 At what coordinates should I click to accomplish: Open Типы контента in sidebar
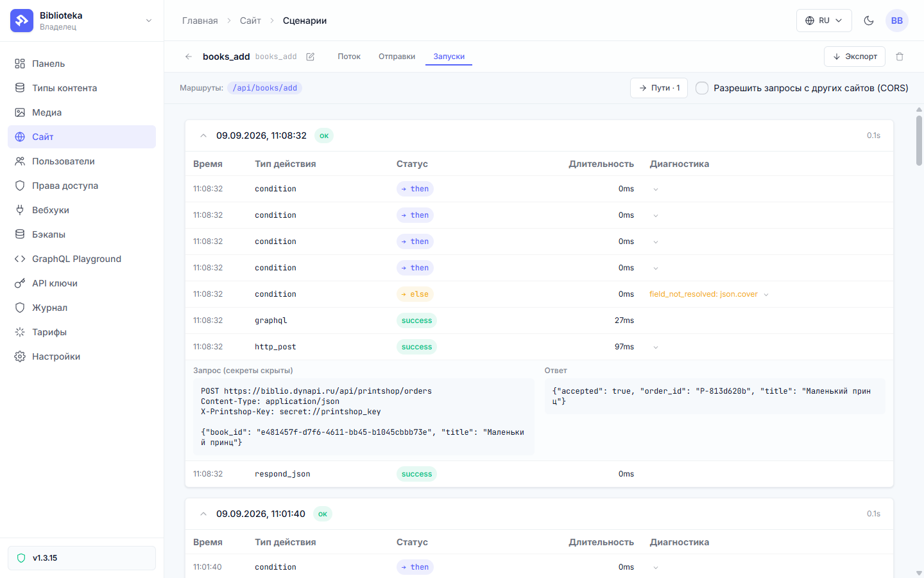pyautogui.click(x=81, y=88)
